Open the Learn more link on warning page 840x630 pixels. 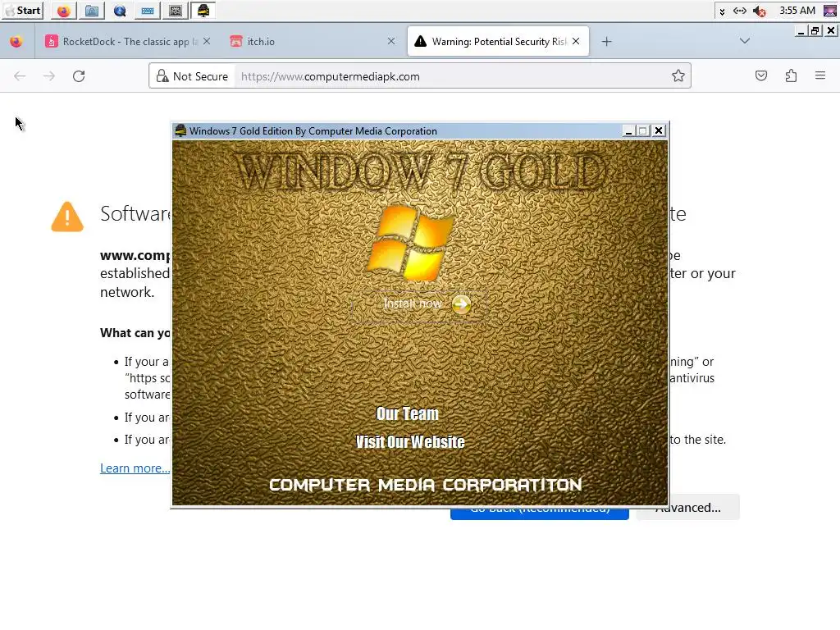pos(135,468)
